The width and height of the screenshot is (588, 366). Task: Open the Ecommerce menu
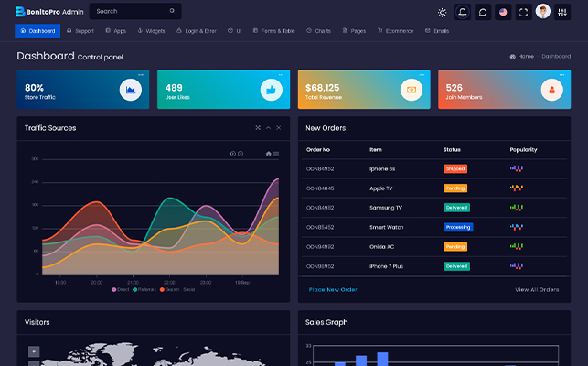pos(396,31)
